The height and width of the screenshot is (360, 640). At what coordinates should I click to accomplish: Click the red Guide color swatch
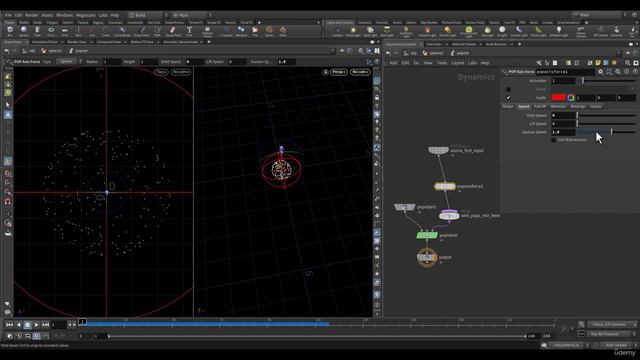558,98
